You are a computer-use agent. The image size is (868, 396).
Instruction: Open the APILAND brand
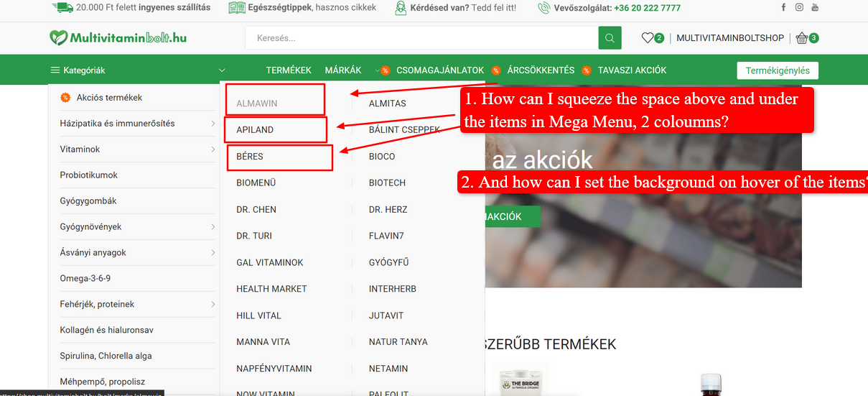[x=255, y=130]
